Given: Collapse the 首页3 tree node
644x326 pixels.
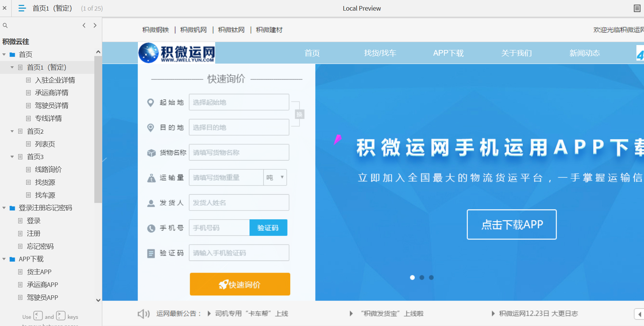Looking at the screenshot, I should coord(12,157).
